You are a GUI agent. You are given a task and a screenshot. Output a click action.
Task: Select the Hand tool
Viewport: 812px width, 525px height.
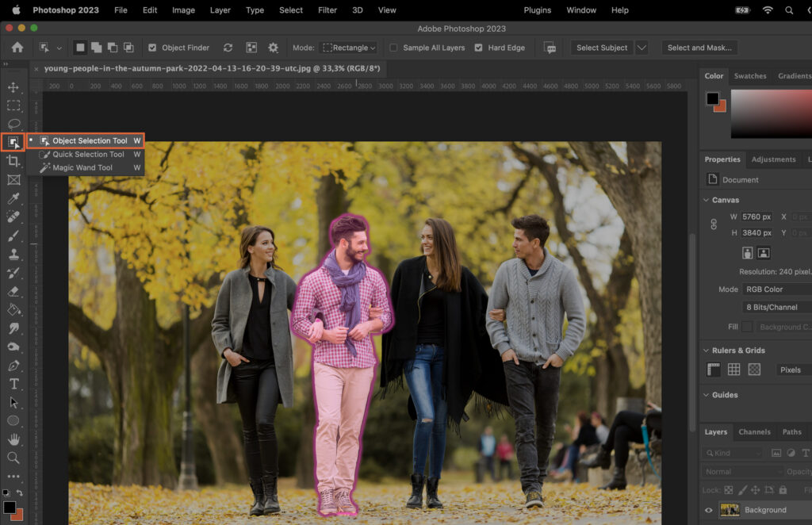pos(13,439)
